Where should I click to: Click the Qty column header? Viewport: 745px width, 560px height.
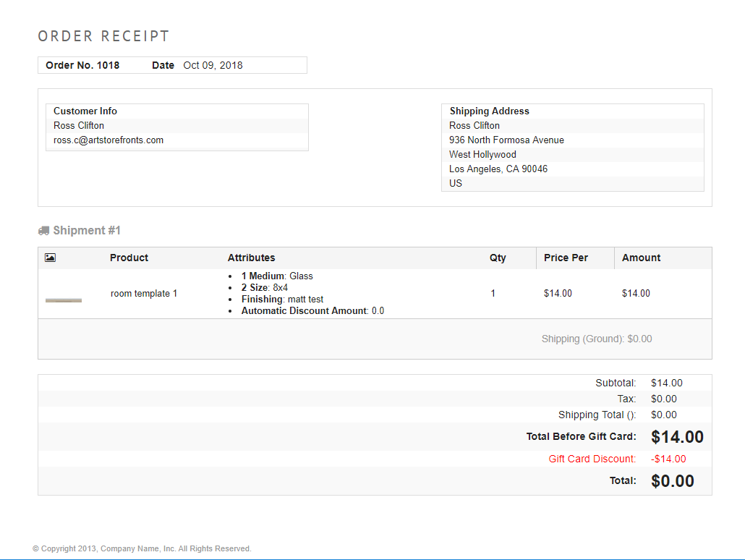click(x=498, y=258)
